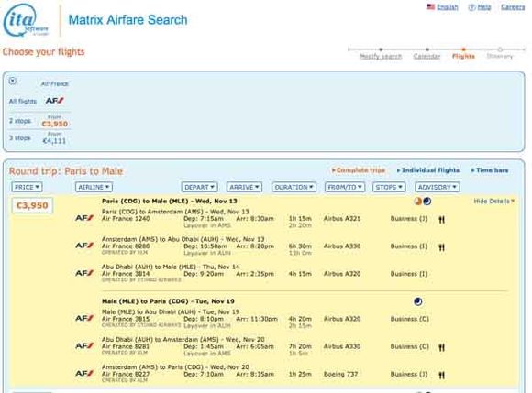Click Business (C) for Air France 3815
This screenshot has height=393, width=532.
tap(409, 319)
